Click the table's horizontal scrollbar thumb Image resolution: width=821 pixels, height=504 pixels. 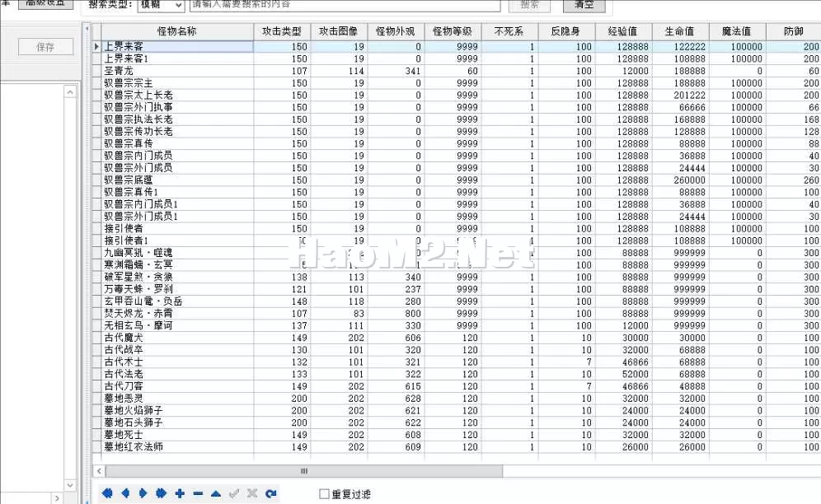[304, 471]
